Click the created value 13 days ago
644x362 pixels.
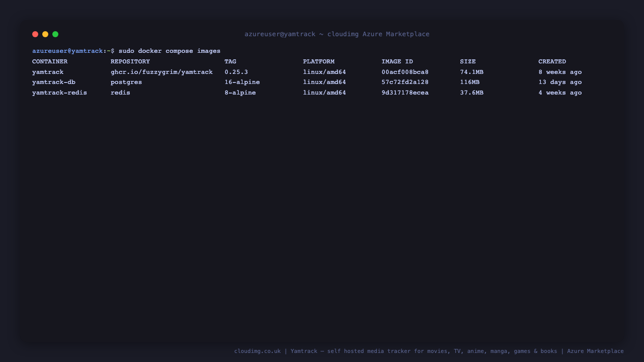[560, 82]
